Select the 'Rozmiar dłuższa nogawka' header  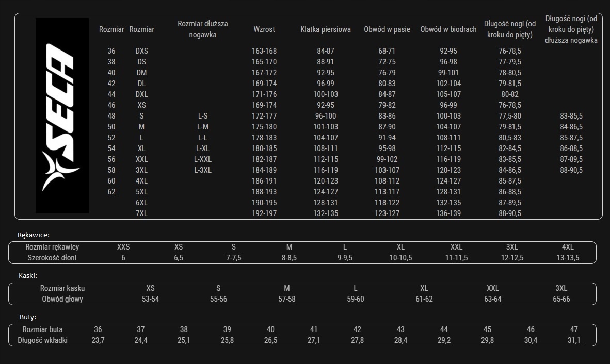203,29
